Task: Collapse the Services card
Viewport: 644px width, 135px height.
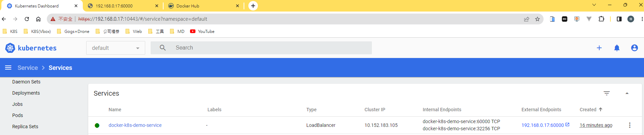Action: pos(627,93)
